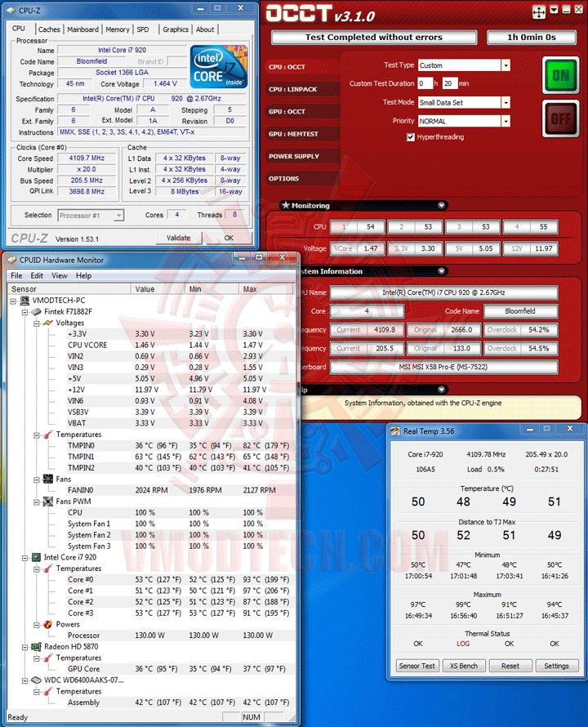Select the CPU : OCCT test tab
Image resolution: width=588 pixels, height=727 pixels.
(x=302, y=67)
